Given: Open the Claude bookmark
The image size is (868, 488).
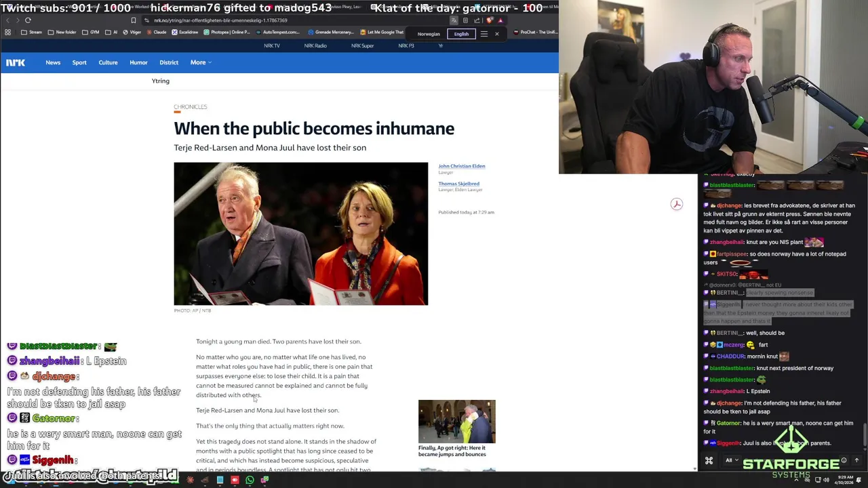Looking at the screenshot, I should [157, 32].
